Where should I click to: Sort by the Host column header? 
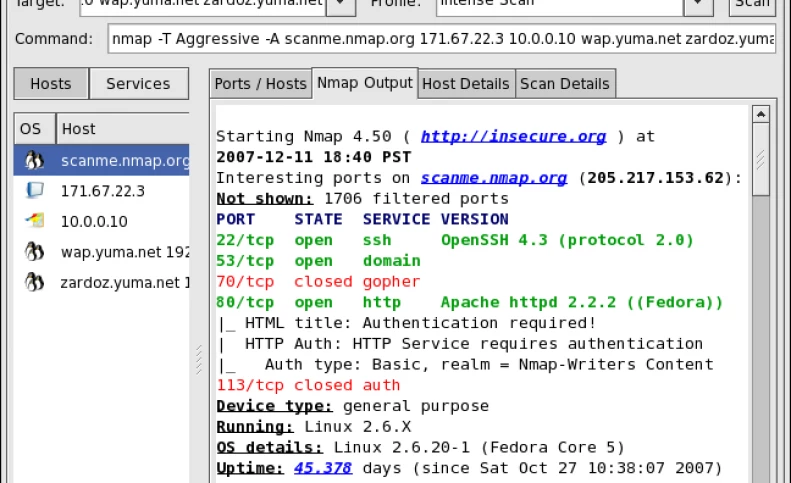[123, 129]
